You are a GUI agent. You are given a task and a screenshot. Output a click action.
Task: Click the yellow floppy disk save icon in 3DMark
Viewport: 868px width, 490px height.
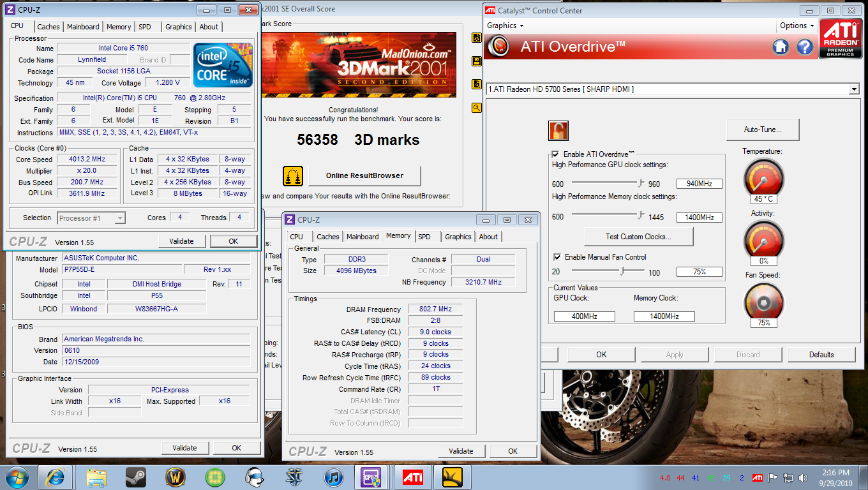coord(476,61)
